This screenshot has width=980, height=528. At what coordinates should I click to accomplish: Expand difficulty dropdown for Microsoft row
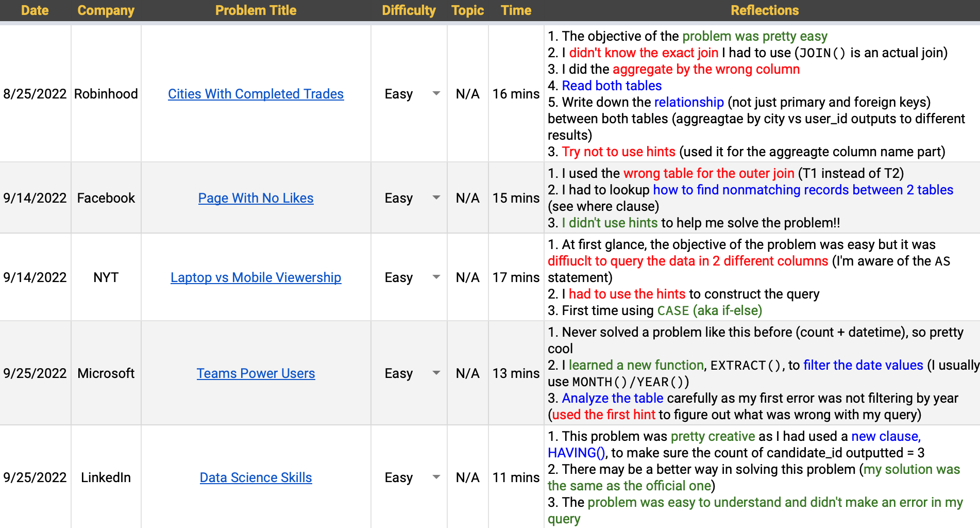point(436,373)
